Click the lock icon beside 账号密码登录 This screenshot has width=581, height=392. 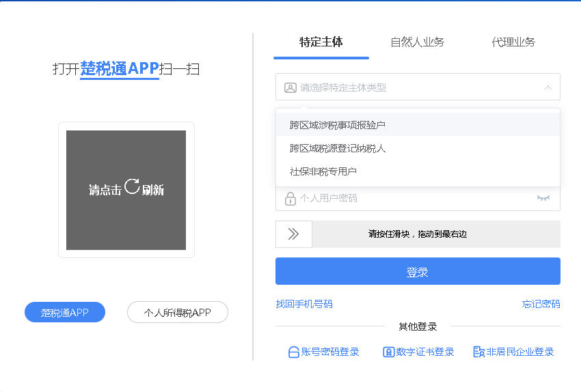(x=293, y=352)
